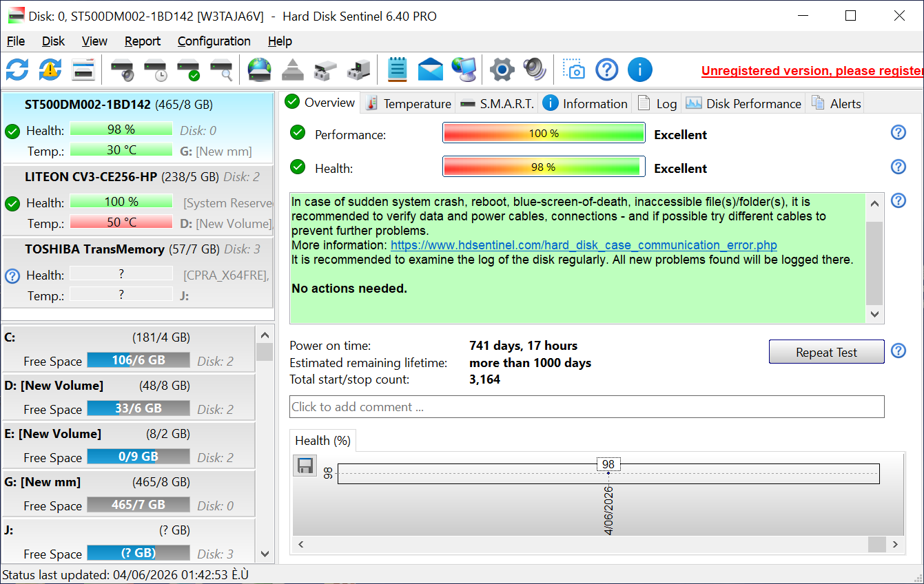Screen dimensions: 924x584
Task: Open the Log tab
Action: (657, 103)
